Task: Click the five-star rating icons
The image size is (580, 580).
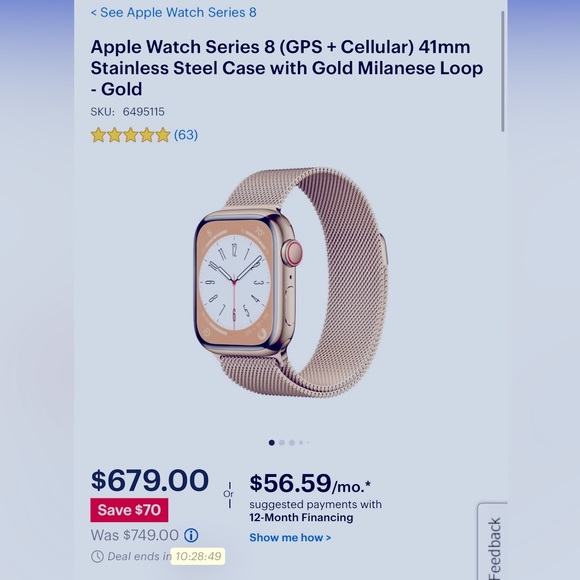Action: point(131,135)
